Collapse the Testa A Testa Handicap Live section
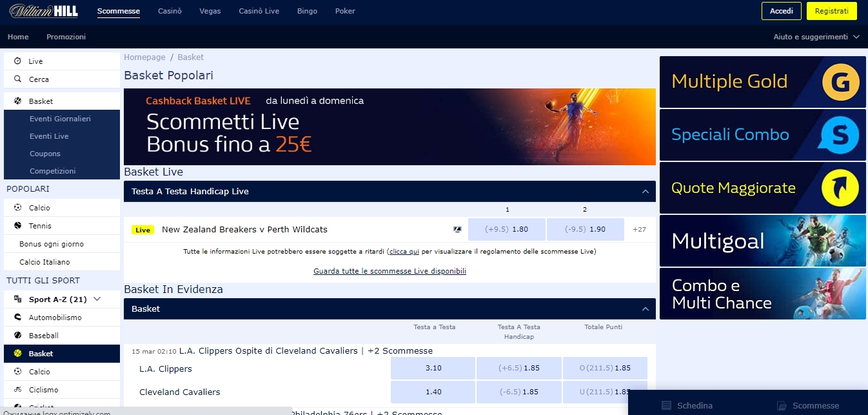This screenshot has height=415, width=868. [x=645, y=192]
